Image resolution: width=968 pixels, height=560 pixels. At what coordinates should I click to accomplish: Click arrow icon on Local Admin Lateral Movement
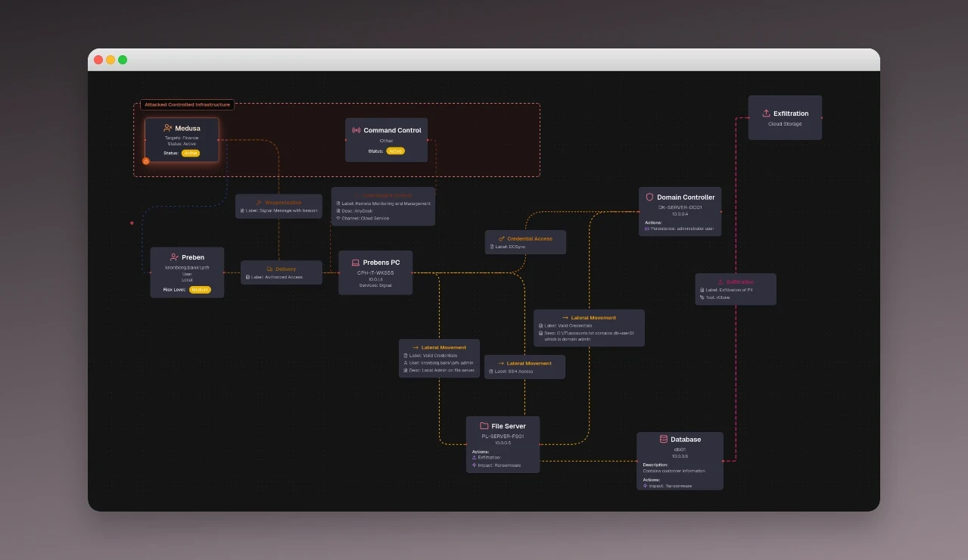(x=416, y=347)
